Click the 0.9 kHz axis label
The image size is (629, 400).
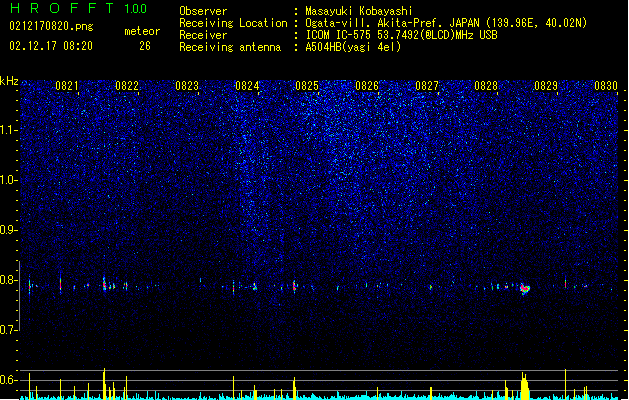[x=8, y=230]
